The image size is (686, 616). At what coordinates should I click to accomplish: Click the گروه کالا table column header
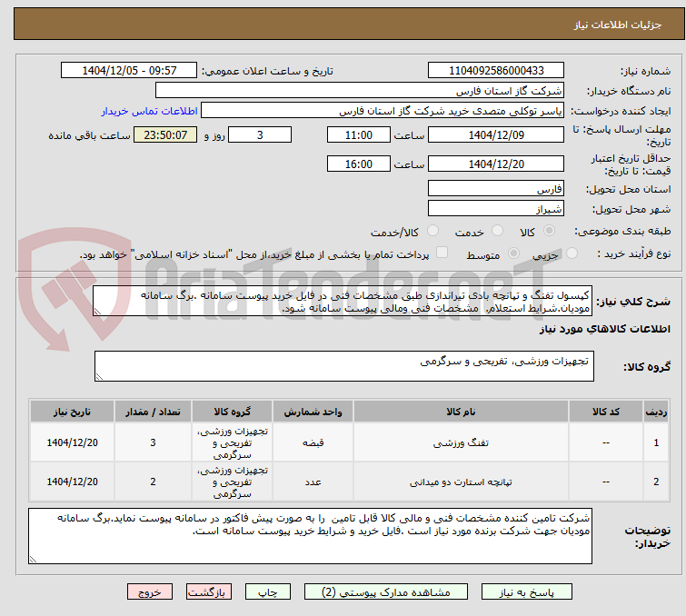coord(232,412)
